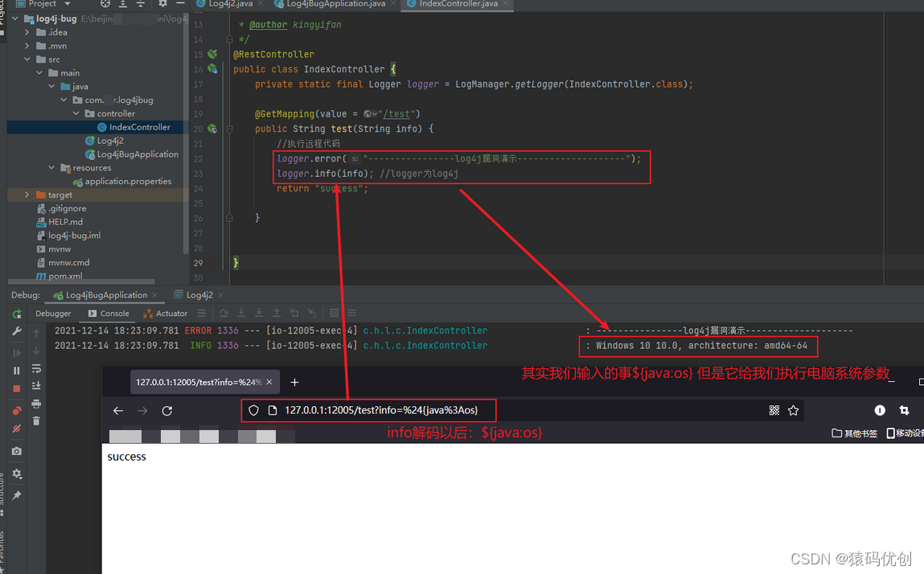Image resolution: width=924 pixels, height=574 pixels.
Task: Mute breakpoints in the debug sidebar
Action: [x=17, y=428]
